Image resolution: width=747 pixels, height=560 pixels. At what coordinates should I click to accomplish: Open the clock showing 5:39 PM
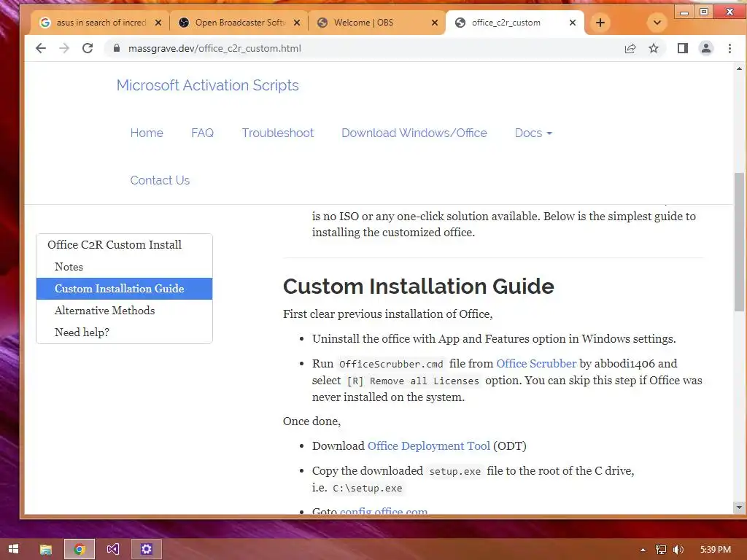tap(716, 550)
